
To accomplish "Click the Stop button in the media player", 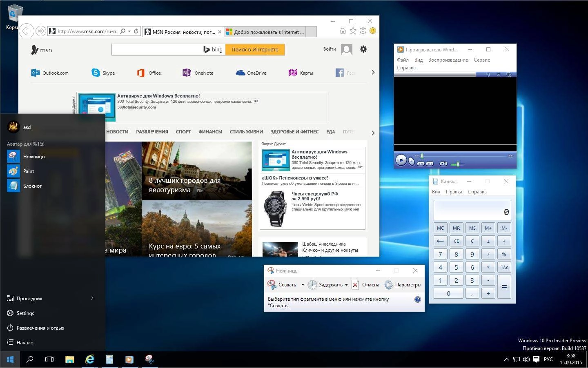I will click(x=411, y=162).
